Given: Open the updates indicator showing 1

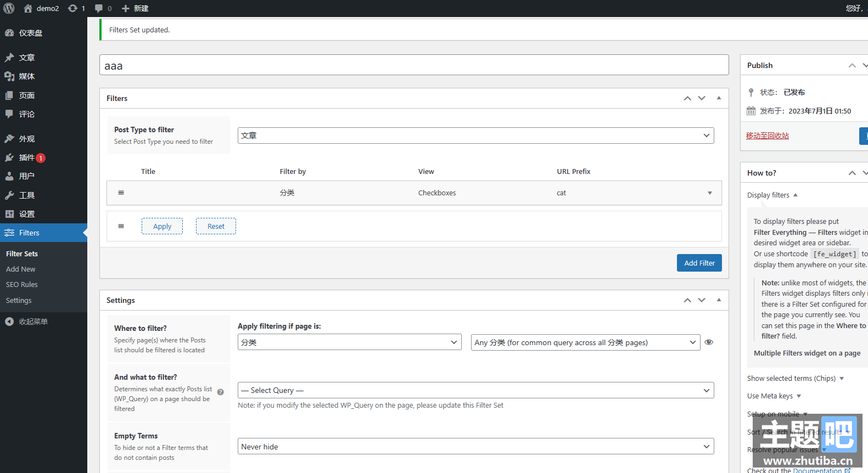Looking at the screenshot, I should click(x=76, y=8).
